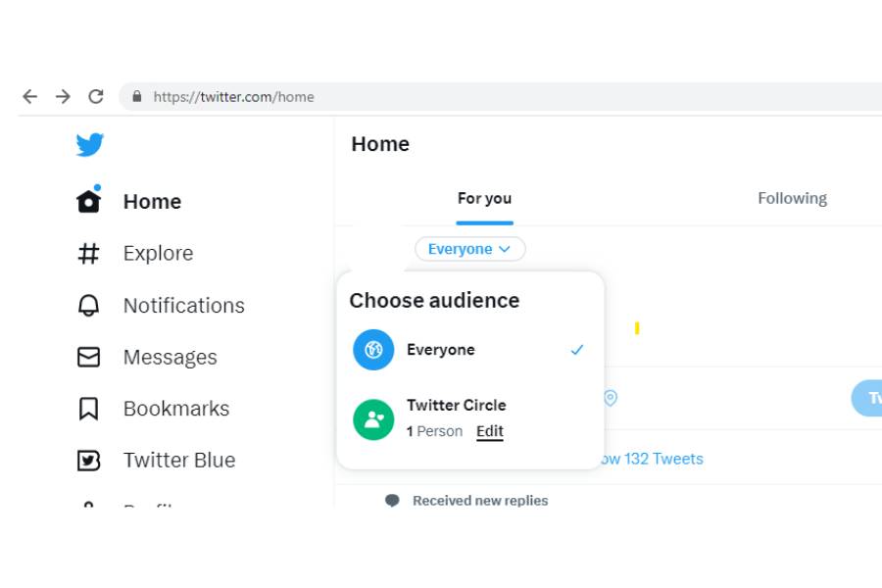Open Explore in the sidebar menu
The width and height of the screenshot is (882, 588).
pos(158,253)
